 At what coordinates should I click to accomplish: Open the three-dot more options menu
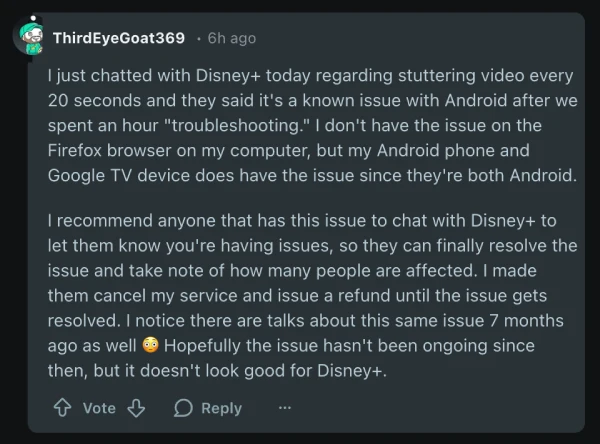click(x=285, y=408)
